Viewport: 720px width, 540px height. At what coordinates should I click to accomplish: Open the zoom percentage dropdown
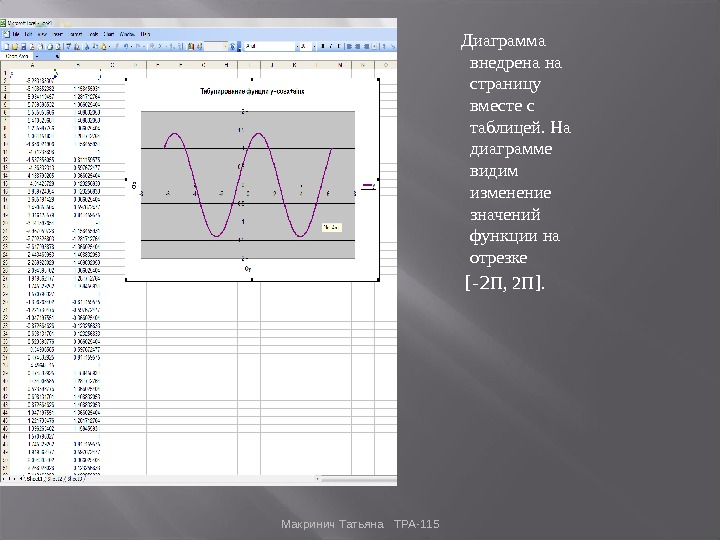click(225, 46)
